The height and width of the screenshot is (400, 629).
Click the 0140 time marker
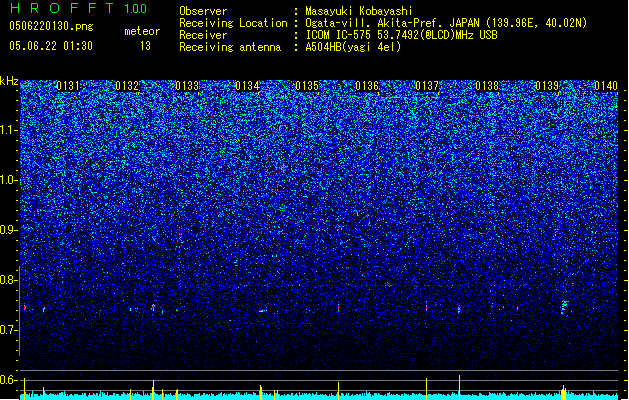pos(606,86)
